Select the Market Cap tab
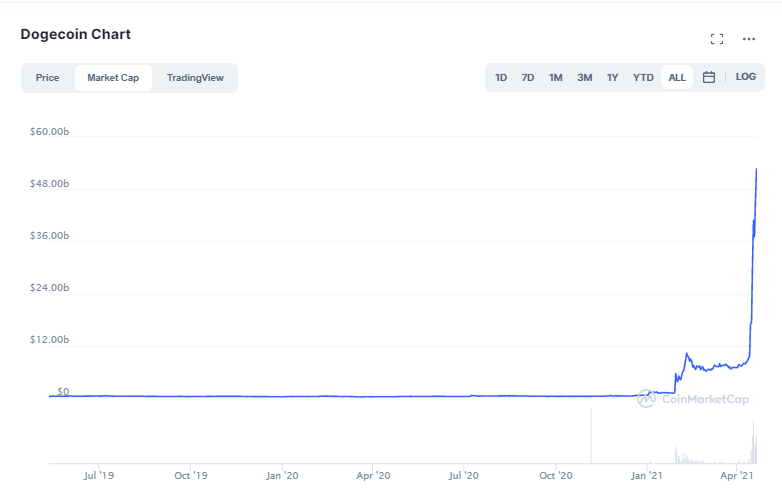This screenshot has width=782, height=498. (113, 78)
